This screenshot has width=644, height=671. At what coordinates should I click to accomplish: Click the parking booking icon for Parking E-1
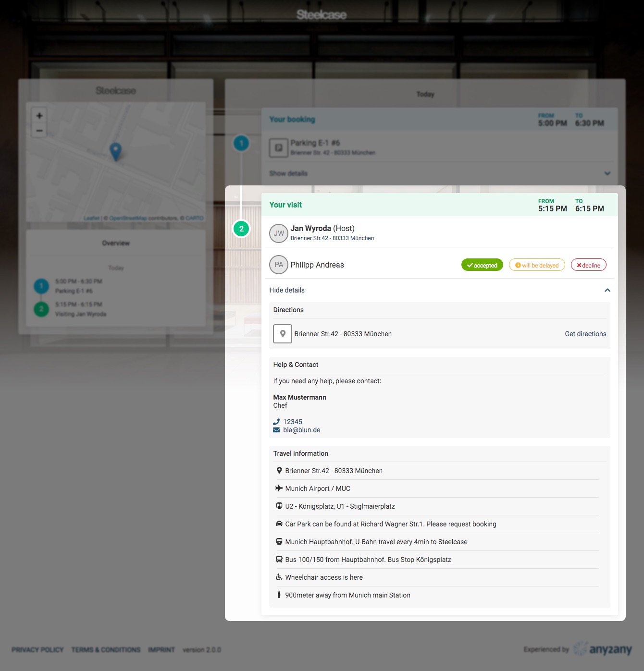click(278, 147)
